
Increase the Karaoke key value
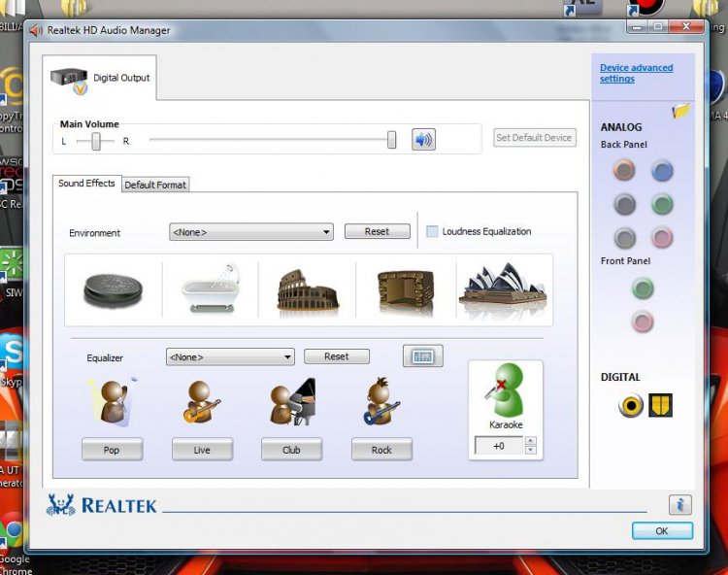pos(531,441)
